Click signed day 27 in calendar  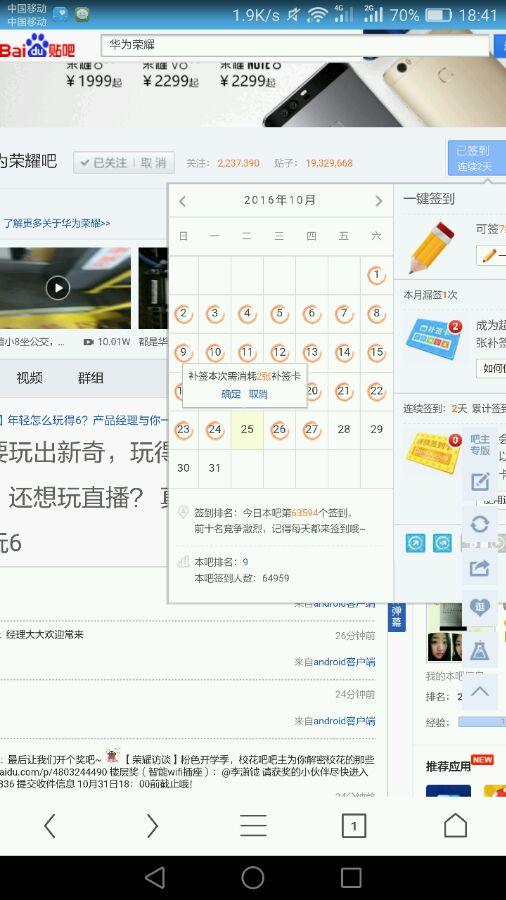tap(312, 429)
